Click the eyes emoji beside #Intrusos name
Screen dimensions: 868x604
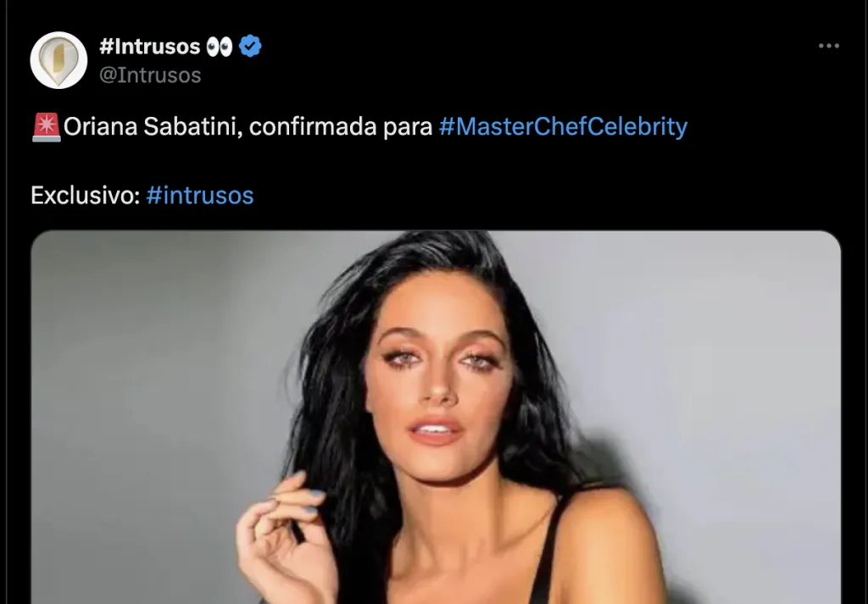tap(220, 47)
